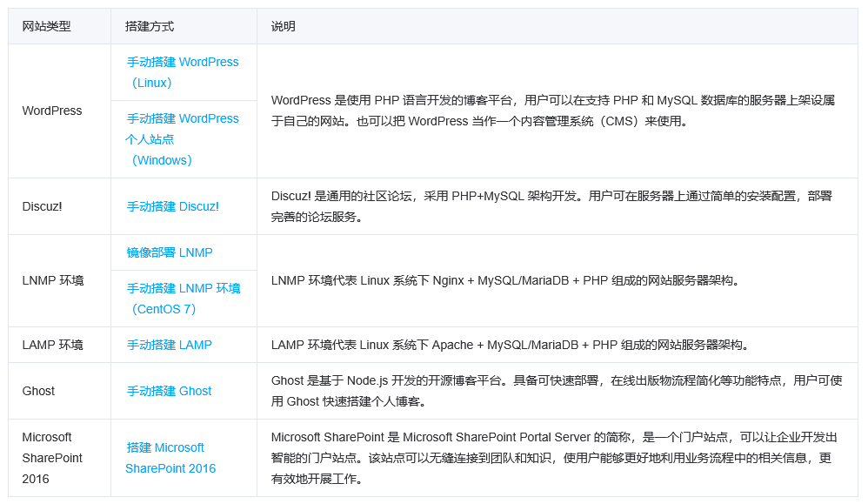
Task: Open the 手动搭建 Ghost link
Action: (x=169, y=391)
